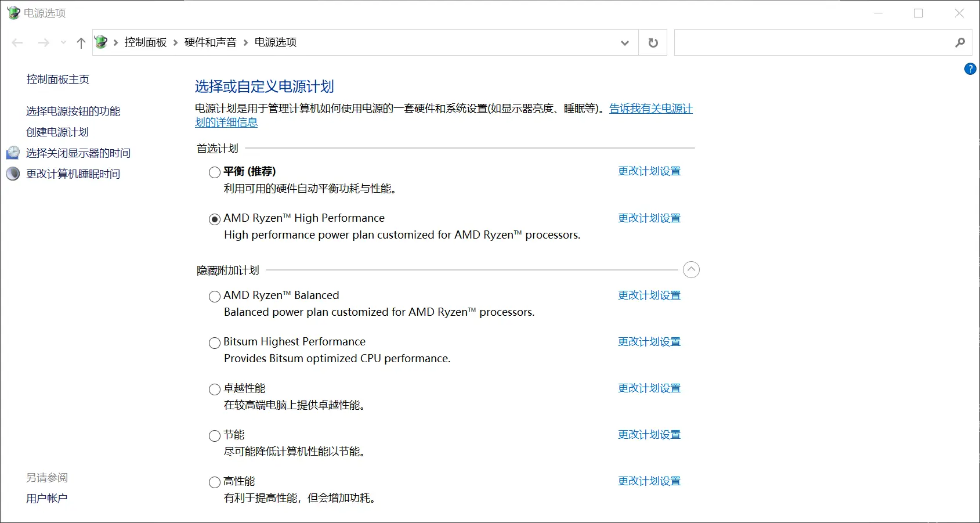This screenshot has height=523, width=980.
Task: Click the display turn-off time icon in sidebar
Action: pos(13,153)
